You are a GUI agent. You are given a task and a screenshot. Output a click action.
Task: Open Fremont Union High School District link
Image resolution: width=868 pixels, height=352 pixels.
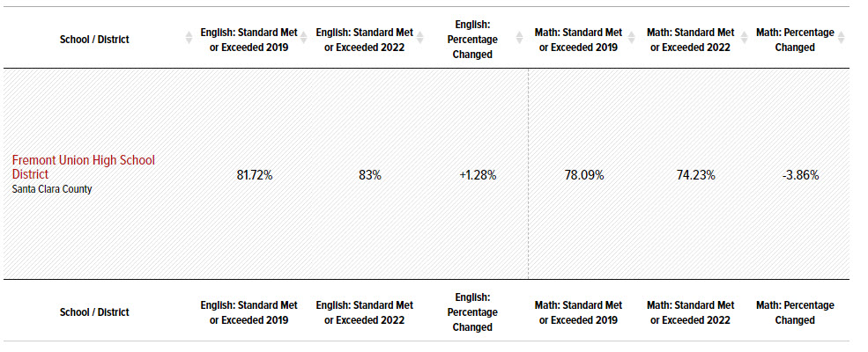tap(83, 167)
